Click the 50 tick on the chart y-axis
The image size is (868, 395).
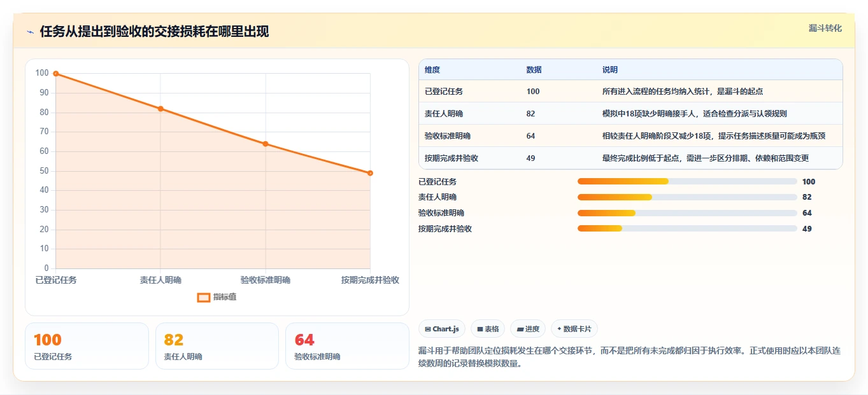pos(45,171)
